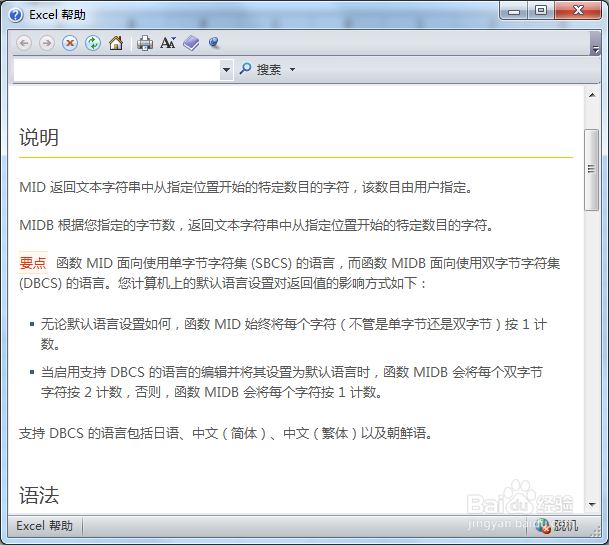Click the line starting with MID 返回文本字符串
This screenshot has width=609, height=545.
pyautogui.click(x=246, y=187)
